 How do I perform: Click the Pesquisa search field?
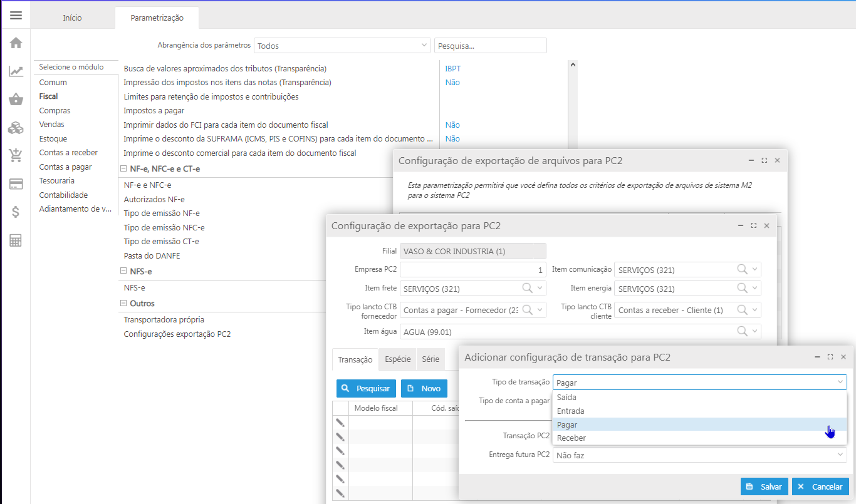491,46
